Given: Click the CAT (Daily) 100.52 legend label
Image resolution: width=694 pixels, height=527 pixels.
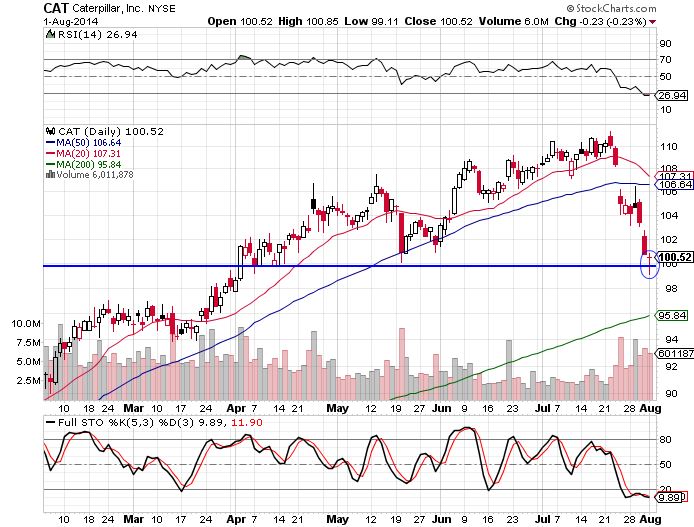Looking at the screenshot, I should (111, 131).
